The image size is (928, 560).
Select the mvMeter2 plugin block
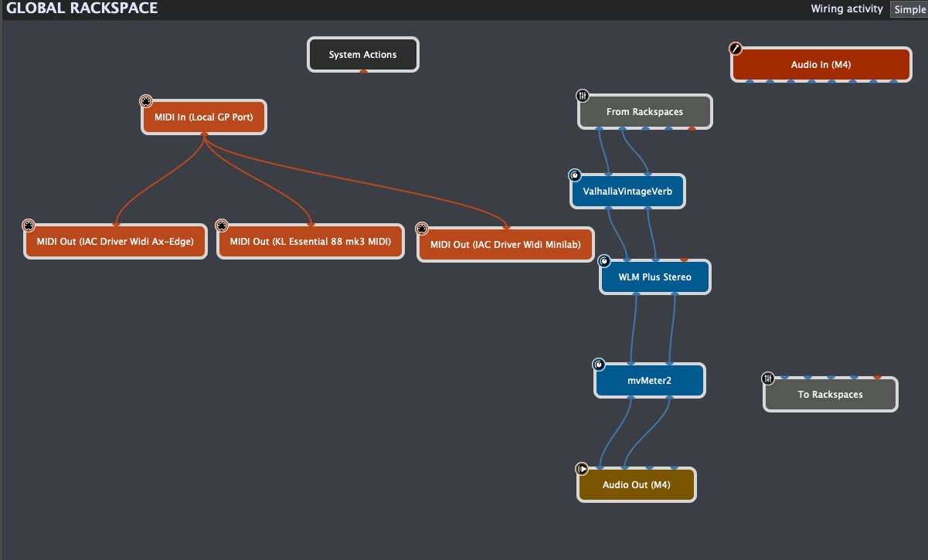(649, 381)
